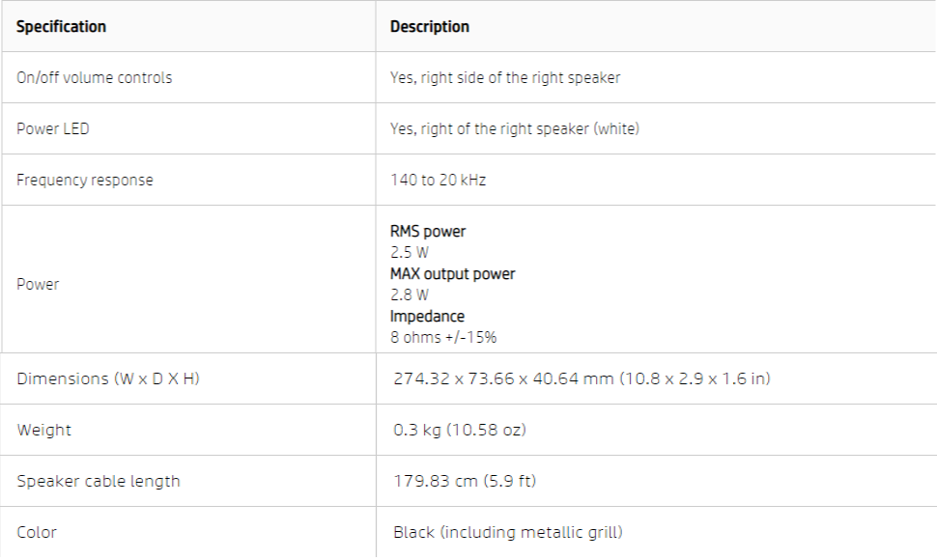Click the Dimensions (W x D X H) label

coord(108,378)
